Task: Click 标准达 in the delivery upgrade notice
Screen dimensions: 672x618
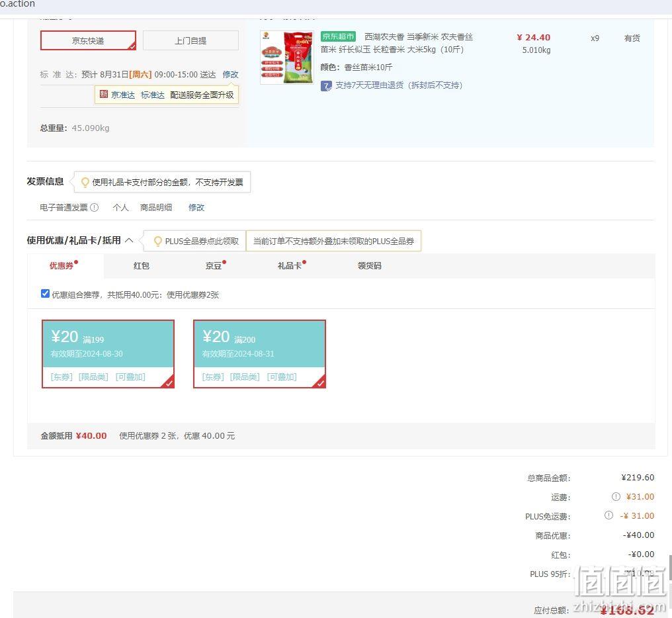Action: coord(153,95)
